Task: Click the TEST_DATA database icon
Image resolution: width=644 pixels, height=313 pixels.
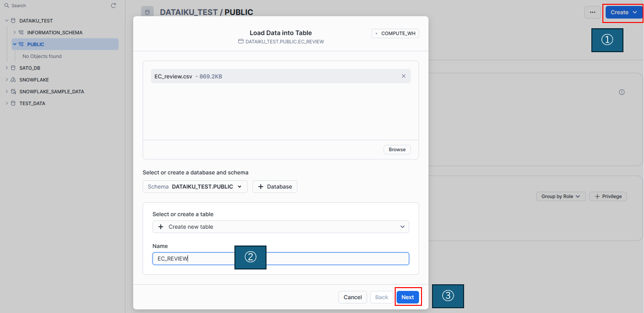Action: tap(13, 103)
